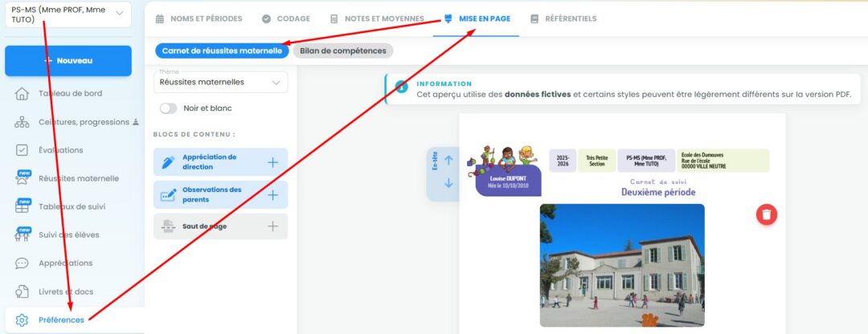Click the Nouveau button
This screenshot has height=334, width=868.
click(x=68, y=61)
